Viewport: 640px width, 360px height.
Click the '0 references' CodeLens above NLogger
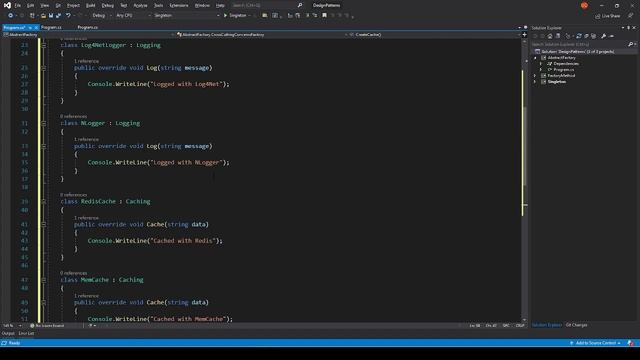(73, 116)
